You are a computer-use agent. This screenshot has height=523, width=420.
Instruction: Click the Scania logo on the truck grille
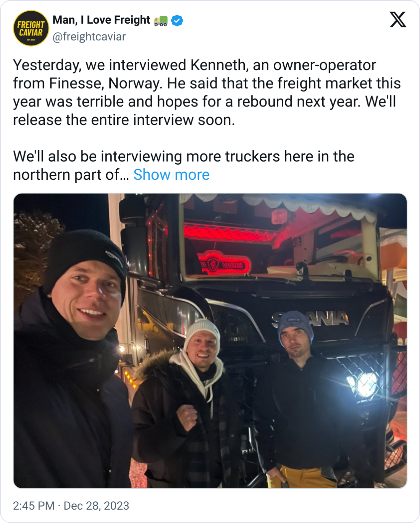310,319
